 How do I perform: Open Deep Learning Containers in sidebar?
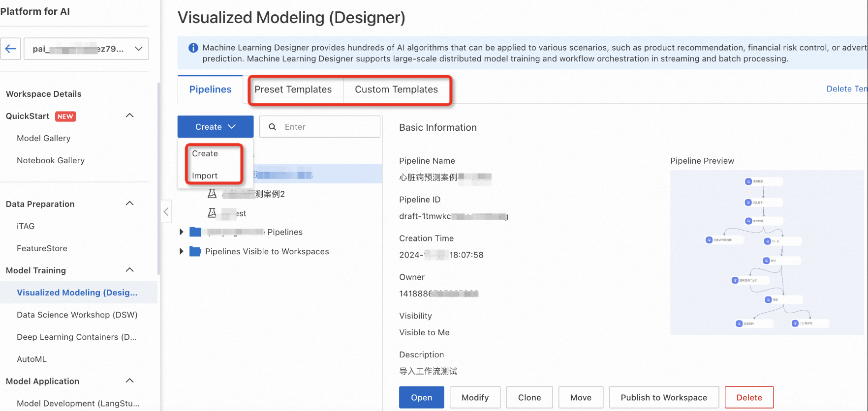coord(76,337)
